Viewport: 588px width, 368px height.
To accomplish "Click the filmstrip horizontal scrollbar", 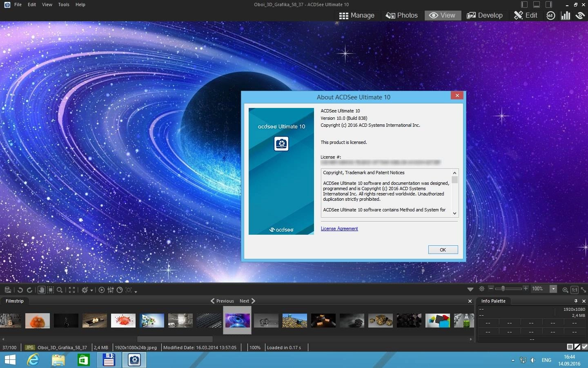I will (x=175, y=339).
